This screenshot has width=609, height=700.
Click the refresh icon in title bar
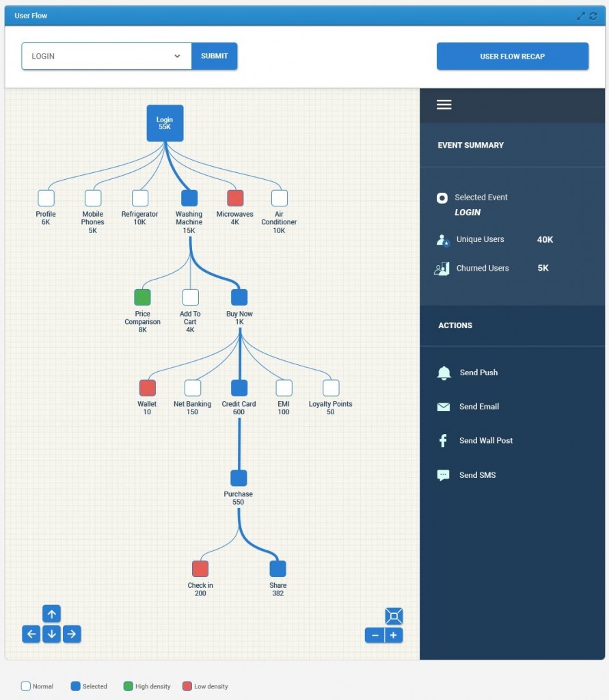(593, 16)
